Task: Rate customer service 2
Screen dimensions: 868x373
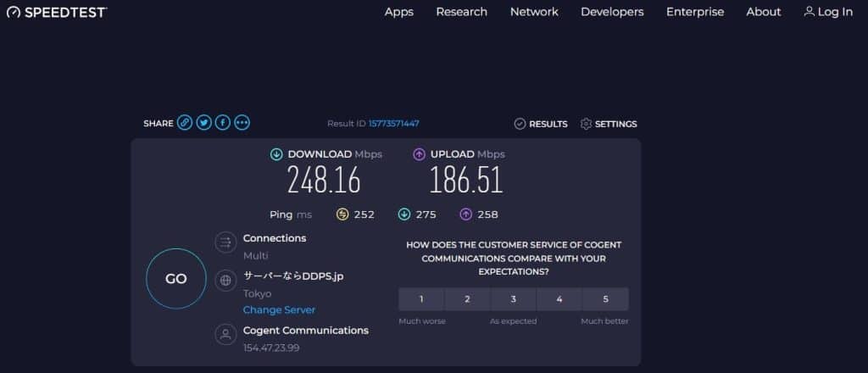Action: 467,299
